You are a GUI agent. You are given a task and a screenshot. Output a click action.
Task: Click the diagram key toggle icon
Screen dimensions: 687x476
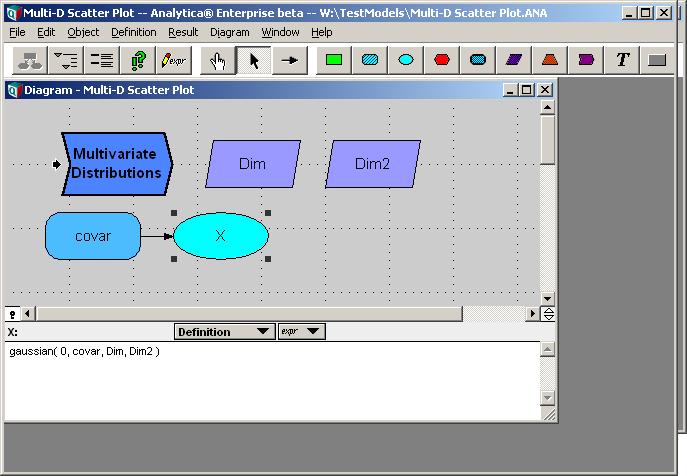tap(12, 314)
